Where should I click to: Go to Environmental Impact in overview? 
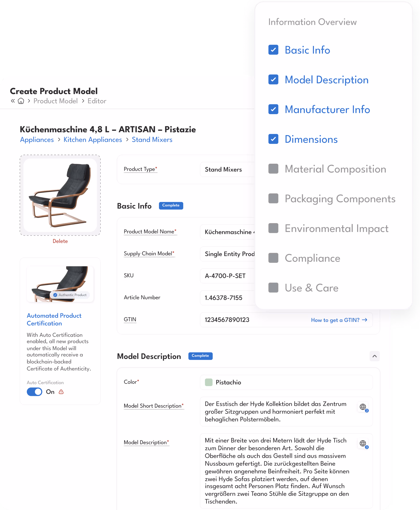point(337,228)
